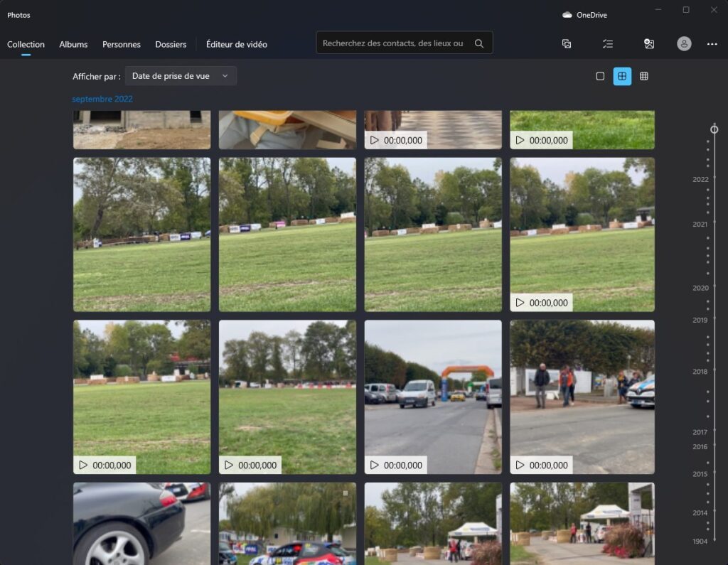Viewport: 728px width, 565px height.
Task: Expand the 'Date de prise de vue' dropdown
Action: (181, 76)
